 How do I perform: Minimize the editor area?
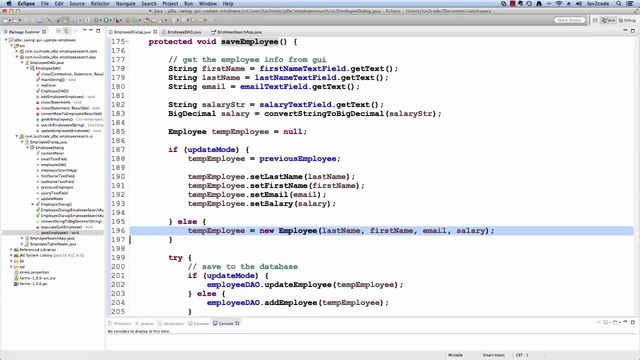pyautogui.click(x=625, y=31)
